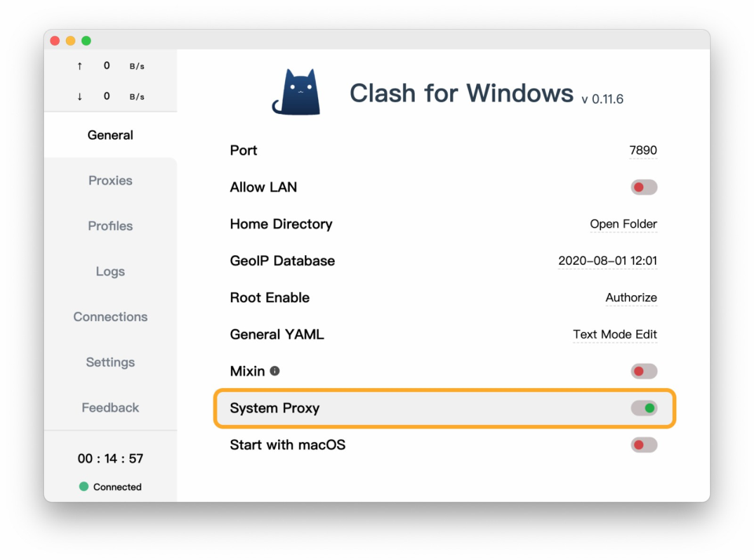Image resolution: width=754 pixels, height=560 pixels.
Task: Open Text Mode Edit for General YAML
Action: click(615, 335)
